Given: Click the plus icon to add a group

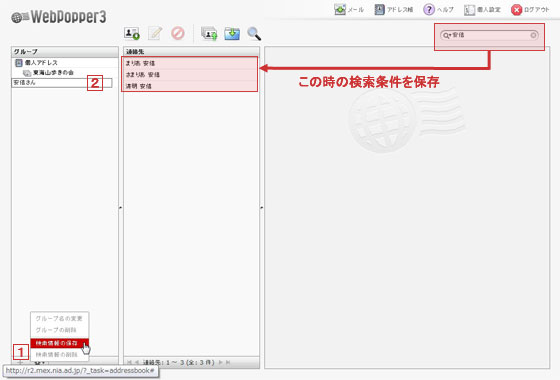Looking at the screenshot, I should pos(20,362).
